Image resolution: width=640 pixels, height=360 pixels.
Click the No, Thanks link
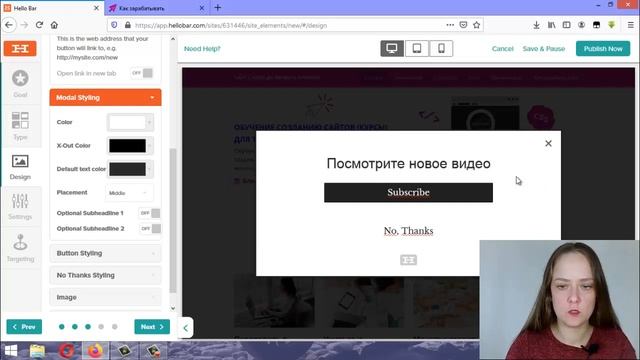[x=408, y=231]
